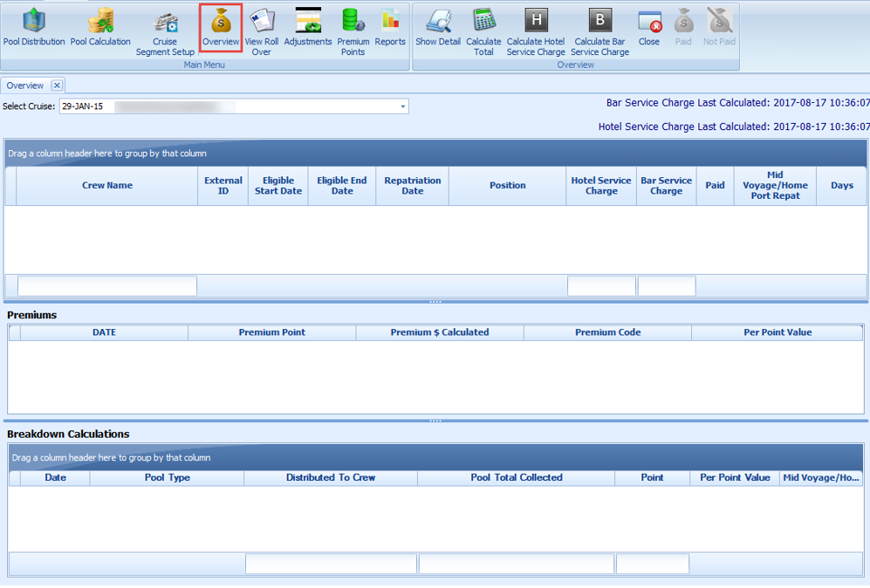Sort by the Crew Name column header
Screen dimensions: 870x588
coord(106,185)
